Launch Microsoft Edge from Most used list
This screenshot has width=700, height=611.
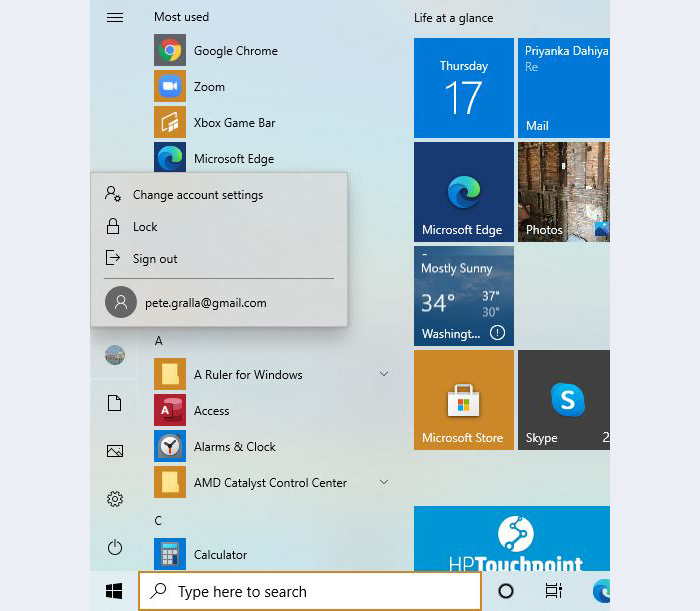coord(272,157)
